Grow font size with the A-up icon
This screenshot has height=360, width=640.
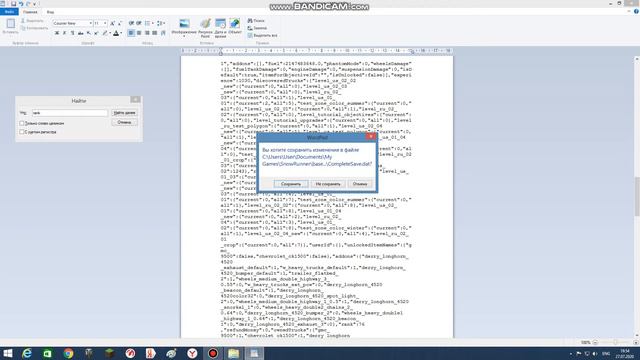tap(113, 23)
